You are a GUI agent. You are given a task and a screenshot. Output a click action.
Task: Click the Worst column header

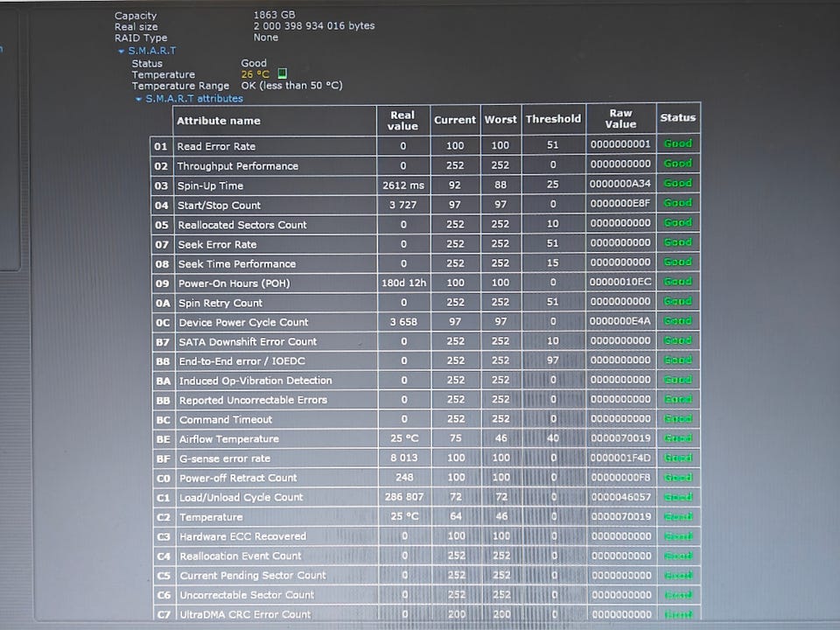pos(500,120)
